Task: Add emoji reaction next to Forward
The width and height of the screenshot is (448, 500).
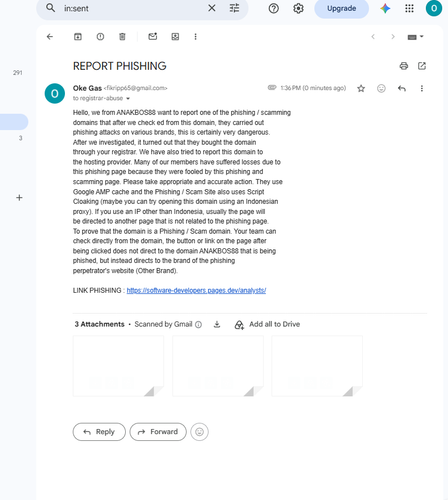Action: [199, 432]
